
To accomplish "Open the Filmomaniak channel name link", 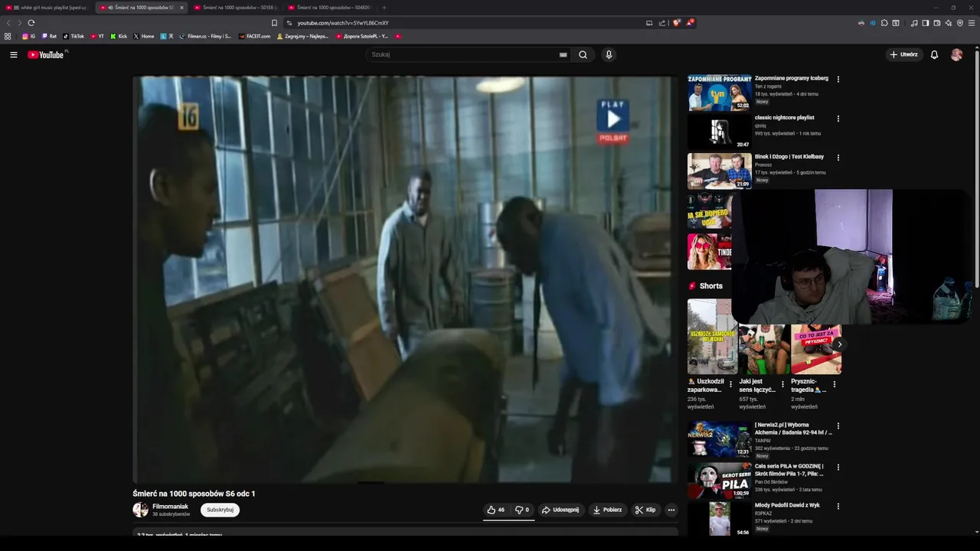I will 170,506.
